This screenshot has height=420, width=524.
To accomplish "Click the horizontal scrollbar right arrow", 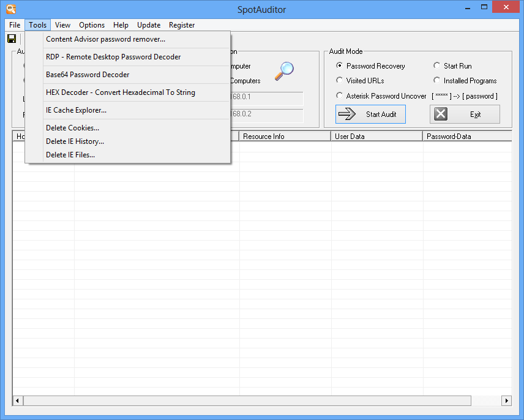I will tap(507, 400).
